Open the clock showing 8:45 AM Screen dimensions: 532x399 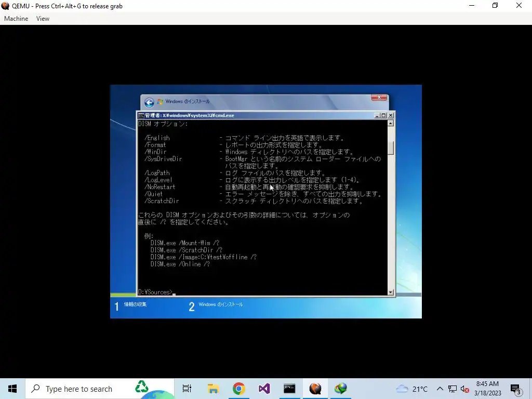pos(487,389)
